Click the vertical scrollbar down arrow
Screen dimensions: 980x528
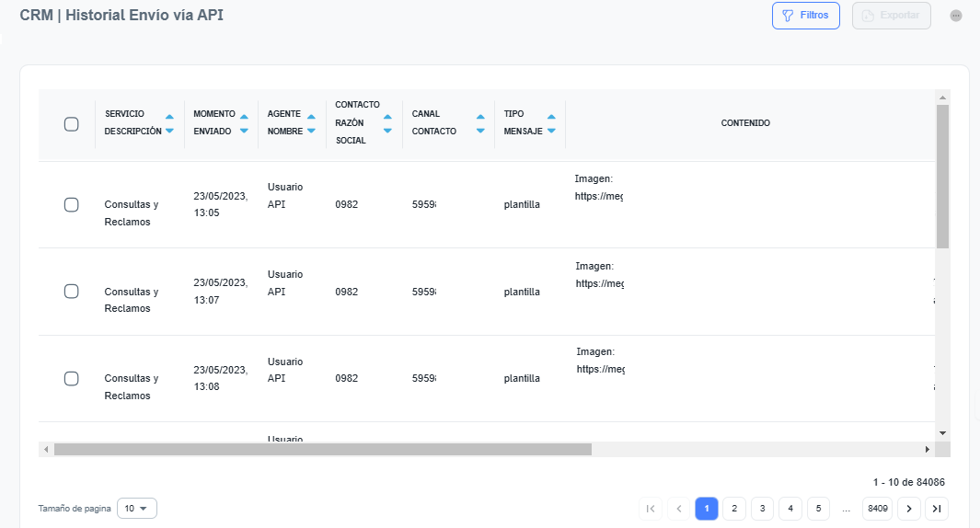point(942,432)
